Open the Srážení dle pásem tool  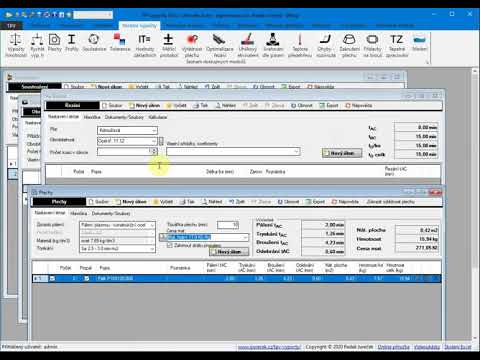click(273, 45)
